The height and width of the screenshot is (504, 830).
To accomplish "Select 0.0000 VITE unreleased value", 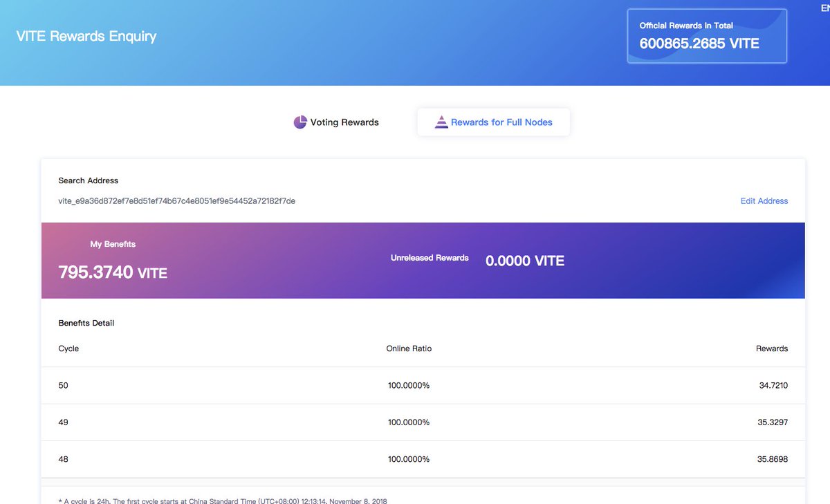I will point(525,261).
